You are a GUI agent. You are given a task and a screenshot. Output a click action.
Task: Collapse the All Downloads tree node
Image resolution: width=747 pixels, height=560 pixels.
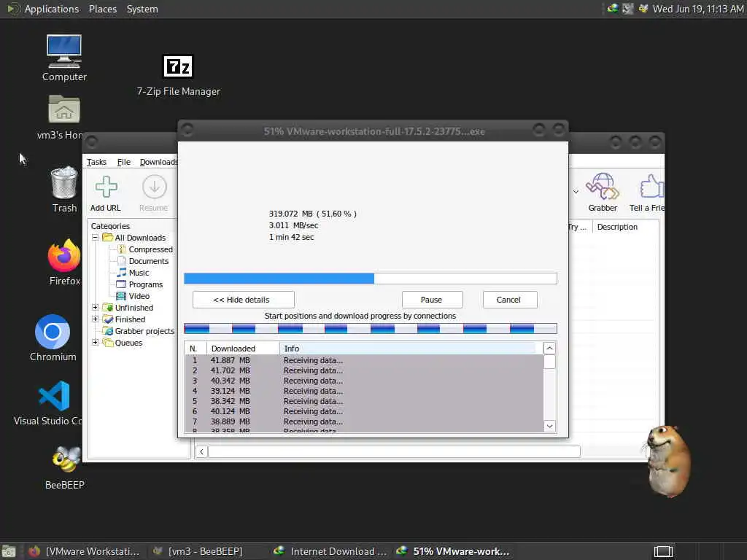coord(96,237)
